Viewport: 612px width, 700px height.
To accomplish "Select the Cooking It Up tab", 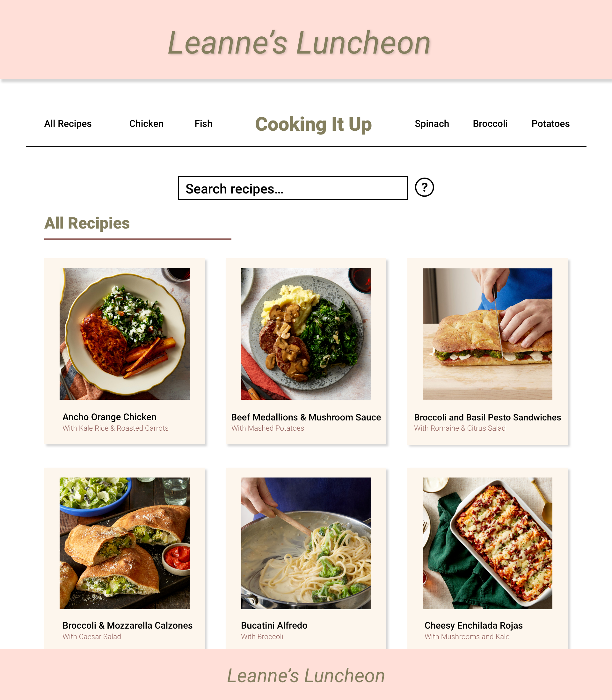I will pos(314,124).
